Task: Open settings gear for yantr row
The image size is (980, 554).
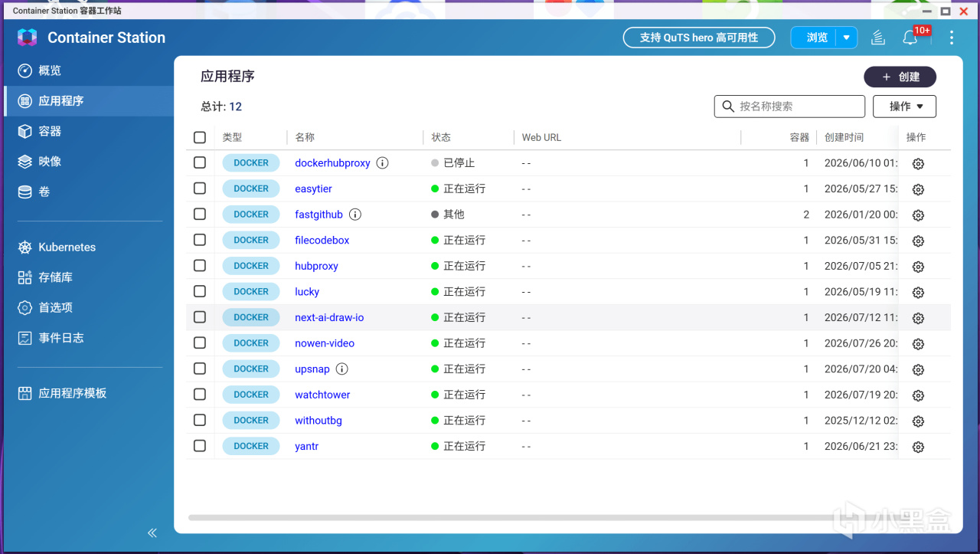Action: tap(918, 447)
